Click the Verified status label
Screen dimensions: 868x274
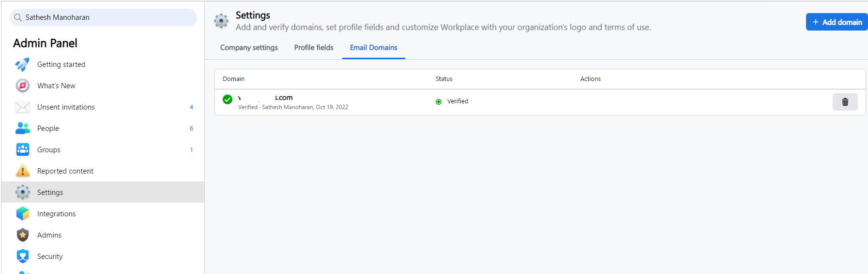point(457,101)
